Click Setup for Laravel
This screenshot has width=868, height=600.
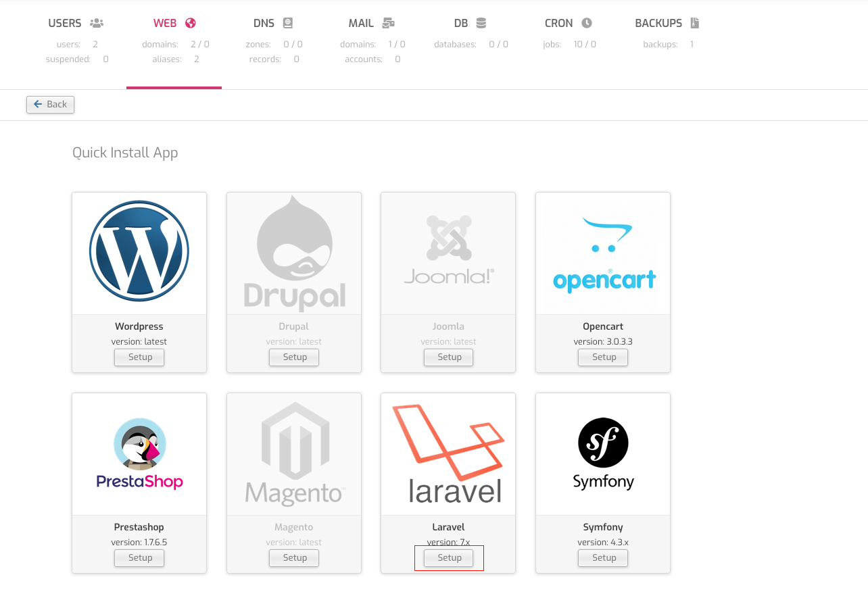(449, 558)
